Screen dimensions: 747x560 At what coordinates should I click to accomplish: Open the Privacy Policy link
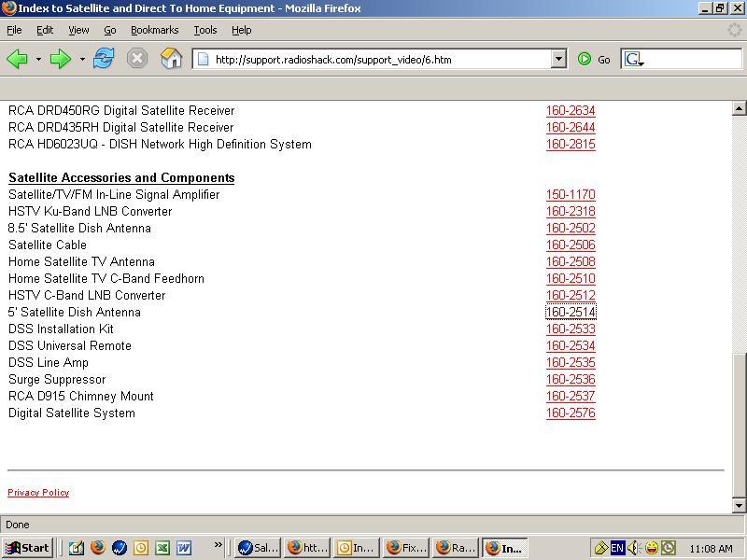tap(38, 493)
